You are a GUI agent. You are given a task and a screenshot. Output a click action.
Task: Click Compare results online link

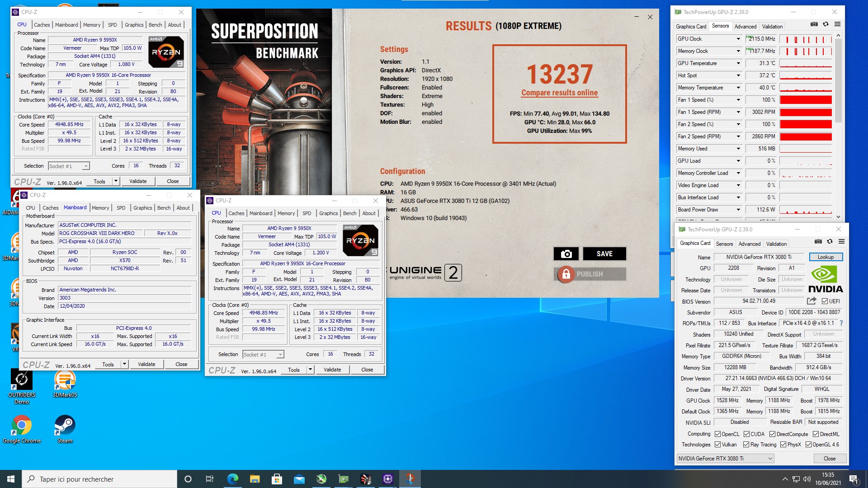(x=559, y=93)
